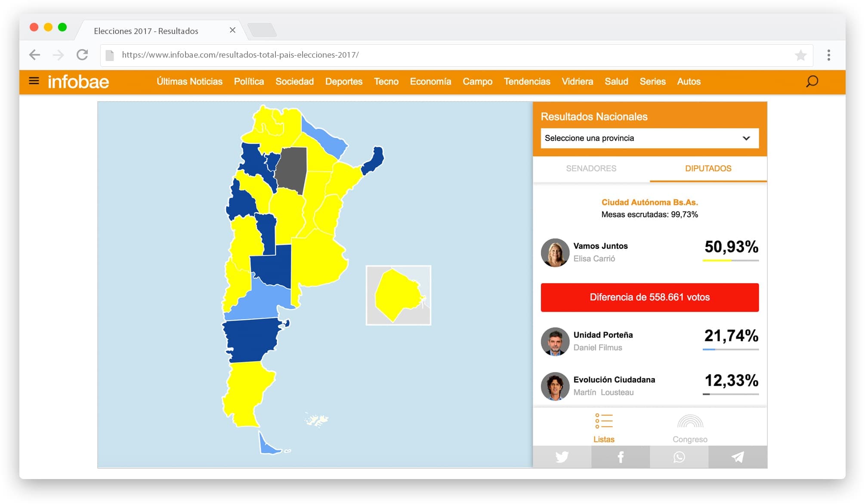Open the Deportes section
This screenshot has width=865, height=504.
343,81
